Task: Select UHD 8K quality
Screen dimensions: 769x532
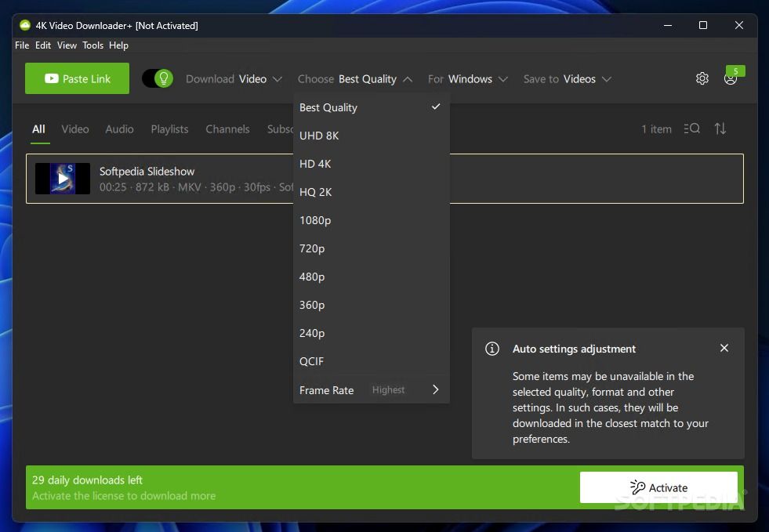Action: coord(372,136)
